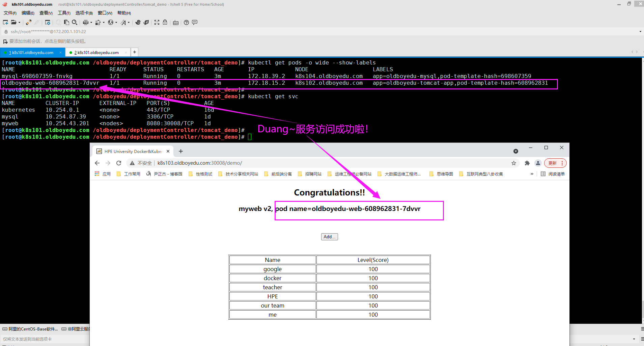Reload the Chrome page
Viewport: 644px width, 346px height.
pos(119,163)
